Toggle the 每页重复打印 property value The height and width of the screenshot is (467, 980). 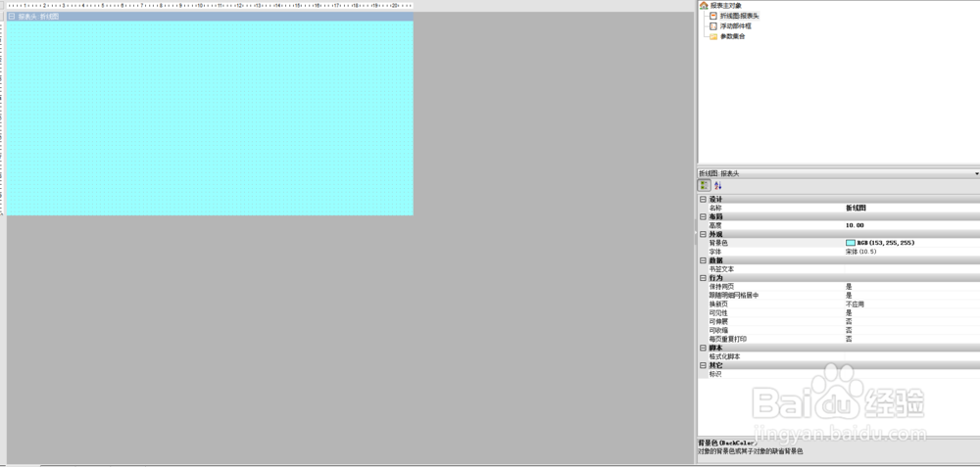click(x=849, y=339)
